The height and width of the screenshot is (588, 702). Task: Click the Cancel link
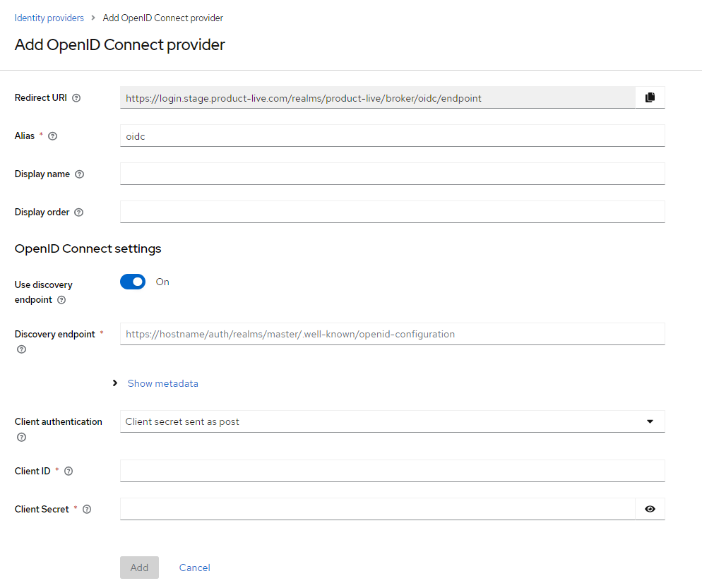coord(194,568)
